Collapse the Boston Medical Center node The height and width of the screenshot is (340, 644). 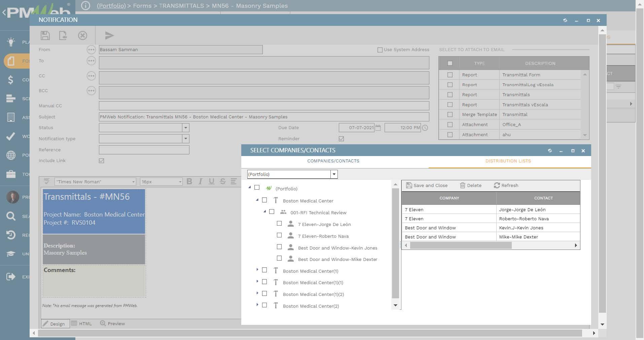pyautogui.click(x=257, y=200)
